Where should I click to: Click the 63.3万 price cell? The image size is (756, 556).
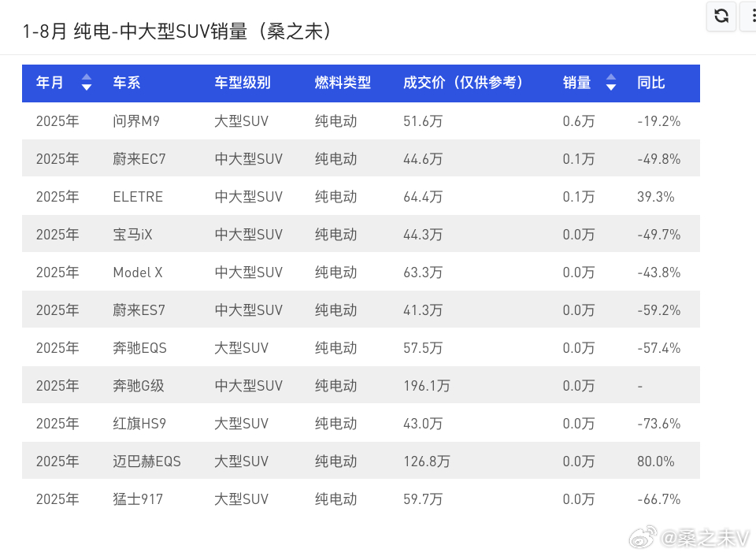tap(423, 272)
